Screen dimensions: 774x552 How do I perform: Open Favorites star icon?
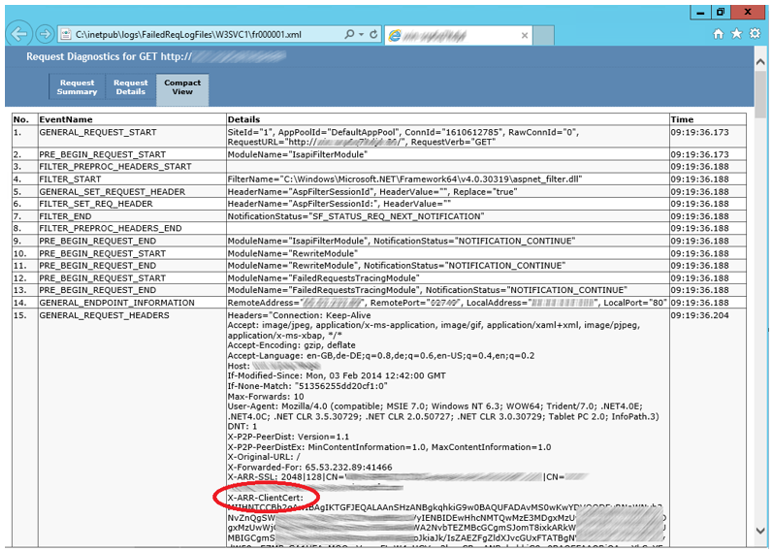[736, 33]
